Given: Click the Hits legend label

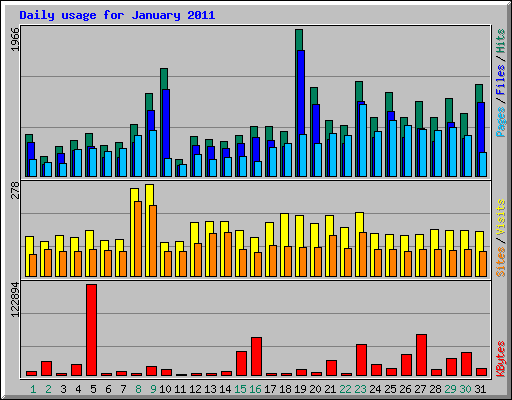Looking at the screenshot, I should coord(500,41).
